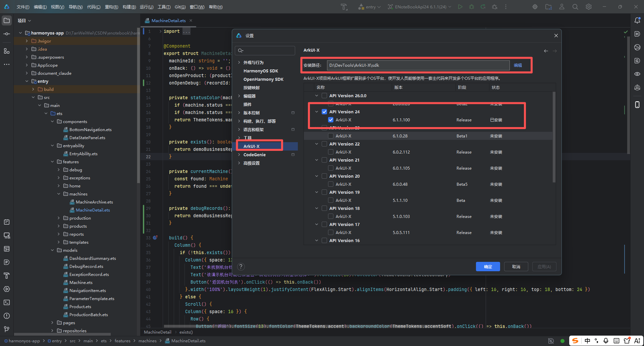Screen dimensions: 644x346
Task: Click the 编辑 link beside the install path
Action: click(518, 65)
